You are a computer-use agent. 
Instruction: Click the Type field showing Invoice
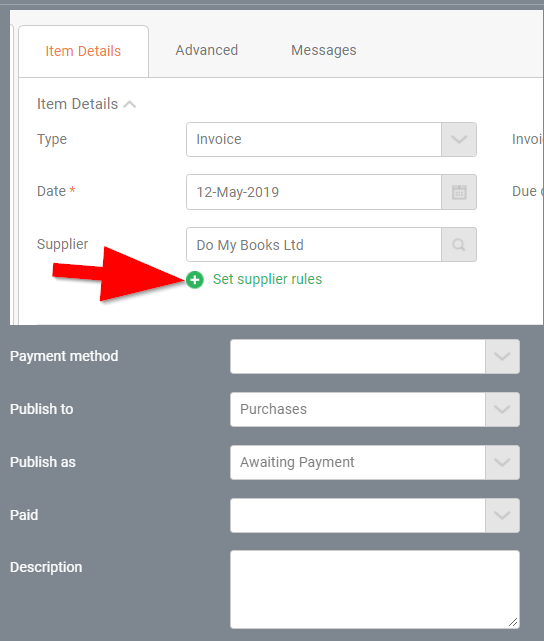[314, 139]
